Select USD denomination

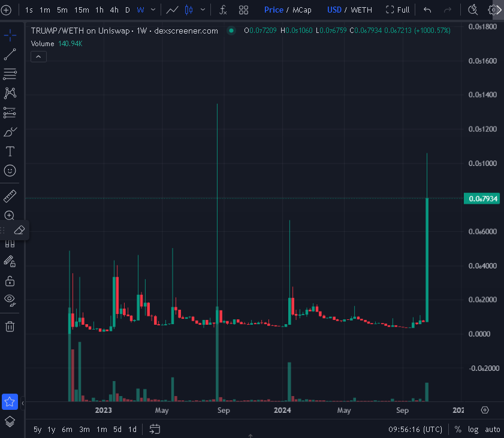334,10
